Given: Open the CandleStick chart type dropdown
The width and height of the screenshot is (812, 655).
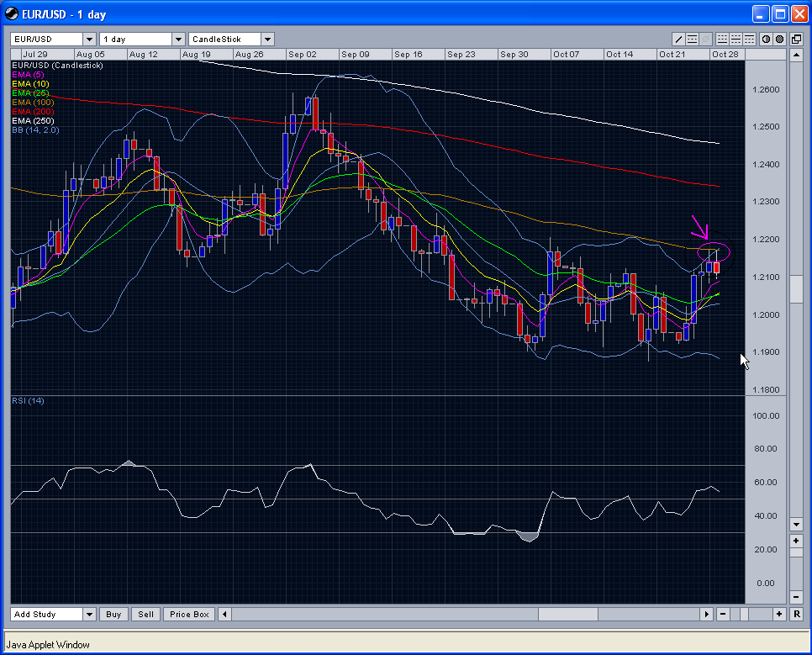Looking at the screenshot, I should click(266, 39).
